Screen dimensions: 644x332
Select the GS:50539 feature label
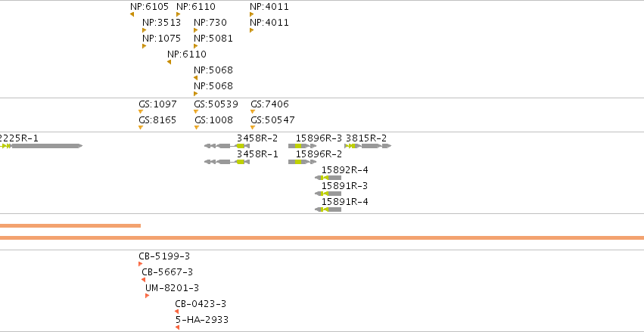(216, 104)
